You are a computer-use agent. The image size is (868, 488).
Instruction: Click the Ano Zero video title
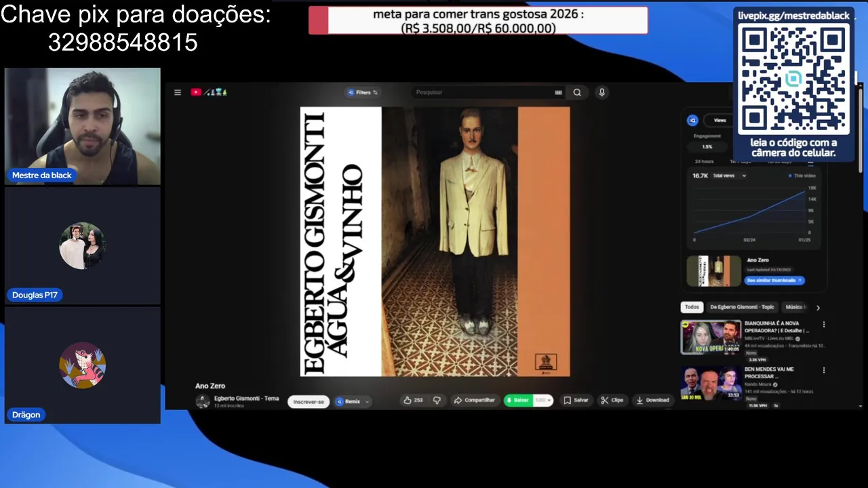pos(210,386)
